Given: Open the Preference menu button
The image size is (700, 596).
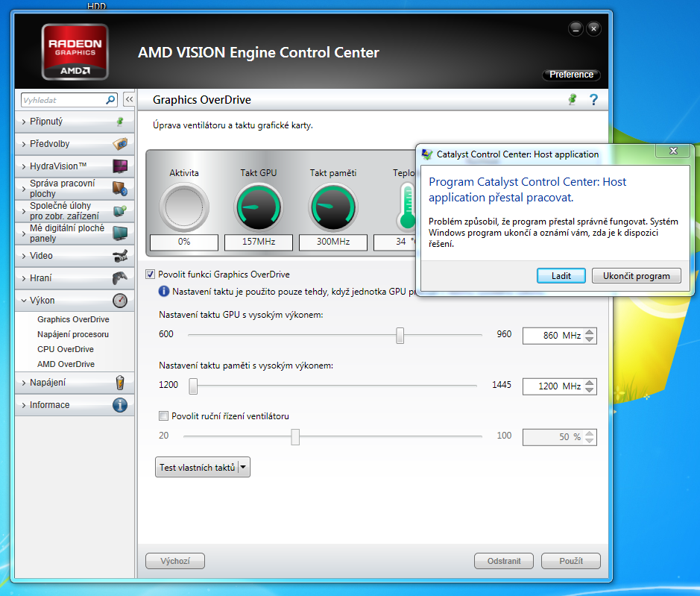Looking at the screenshot, I should (571, 75).
